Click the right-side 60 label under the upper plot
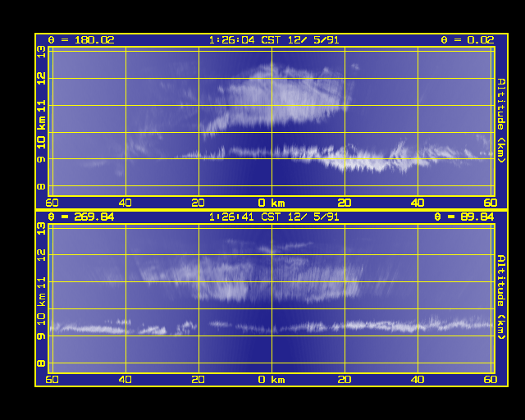The image size is (525, 420). click(x=491, y=203)
